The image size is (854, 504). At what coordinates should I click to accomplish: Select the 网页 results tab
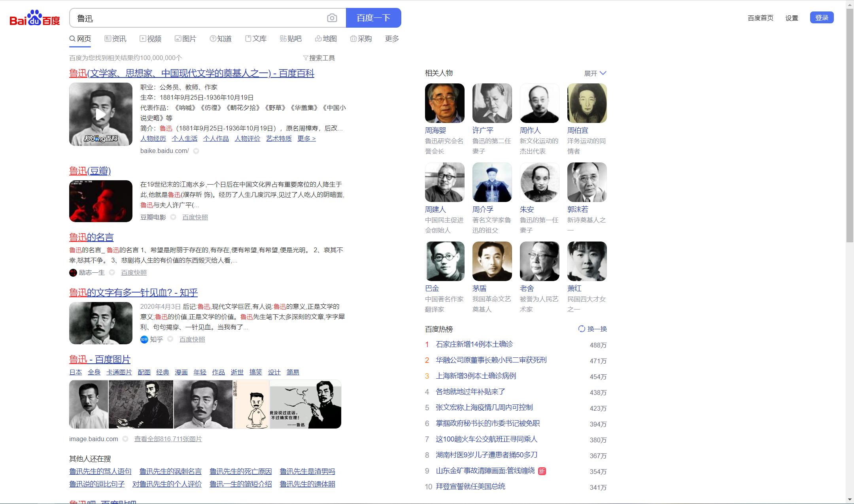(x=82, y=38)
